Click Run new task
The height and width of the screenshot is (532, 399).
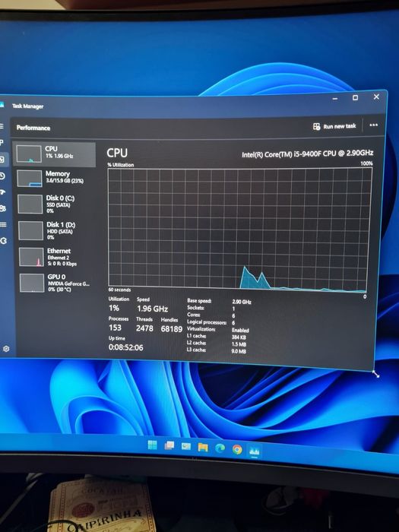click(x=334, y=126)
